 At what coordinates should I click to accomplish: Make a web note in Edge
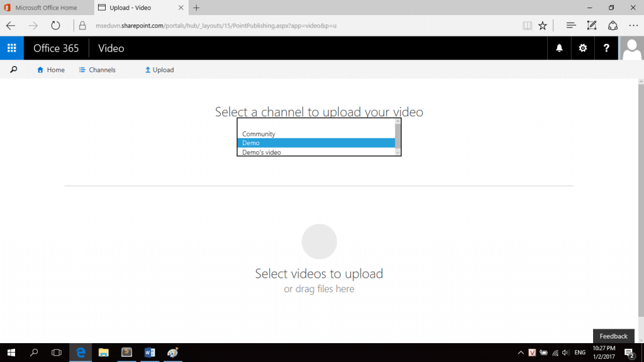(x=592, y=25)
